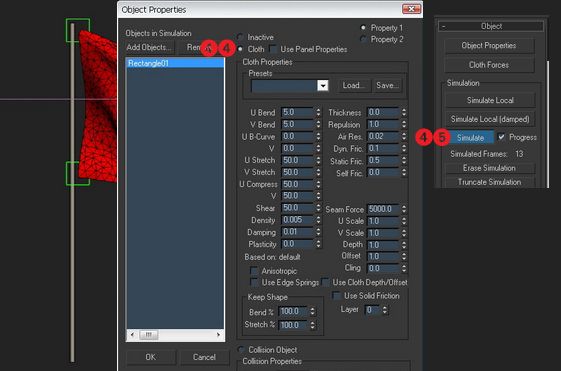Click the U B-Curve value field
The width and height of the screenshot is (561, 371).
click(x=298, y=136)
